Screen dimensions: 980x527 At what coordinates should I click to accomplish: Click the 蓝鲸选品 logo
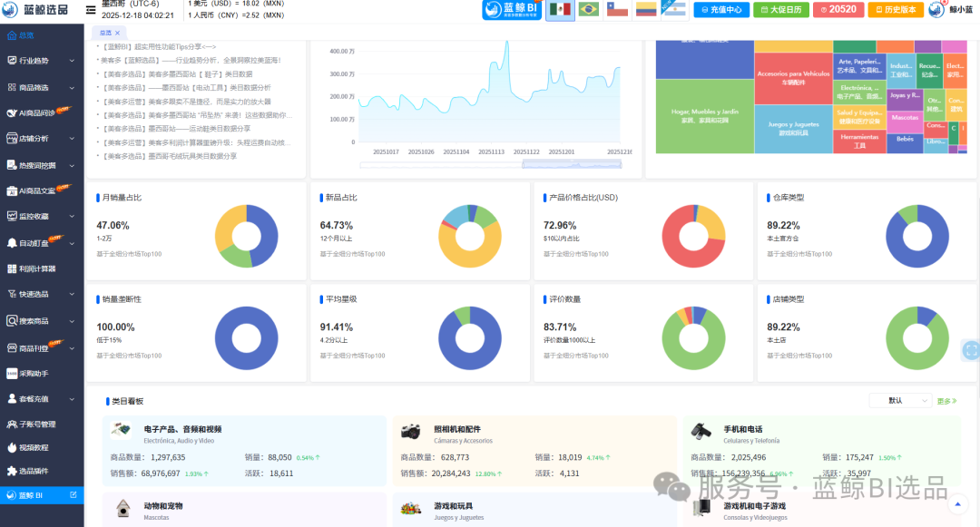point(35,9)
